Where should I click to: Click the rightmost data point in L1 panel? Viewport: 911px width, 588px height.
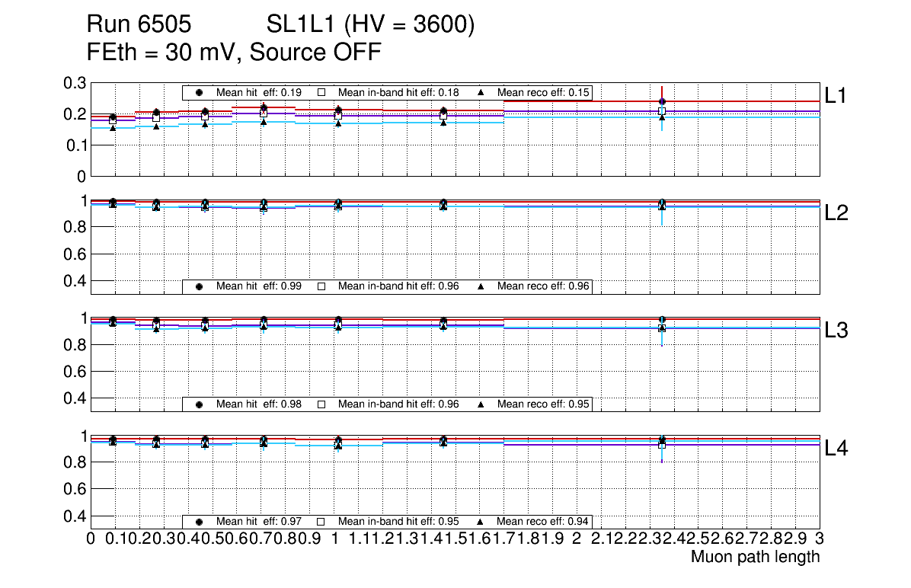tap(662, 102)
